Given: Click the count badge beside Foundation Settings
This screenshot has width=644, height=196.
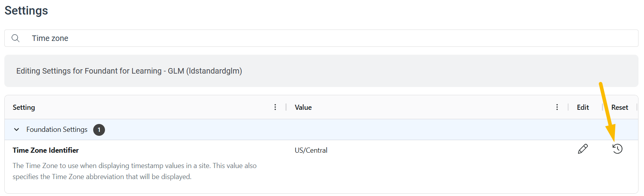Looking at the screenshot, I should [x=99, y=129].
